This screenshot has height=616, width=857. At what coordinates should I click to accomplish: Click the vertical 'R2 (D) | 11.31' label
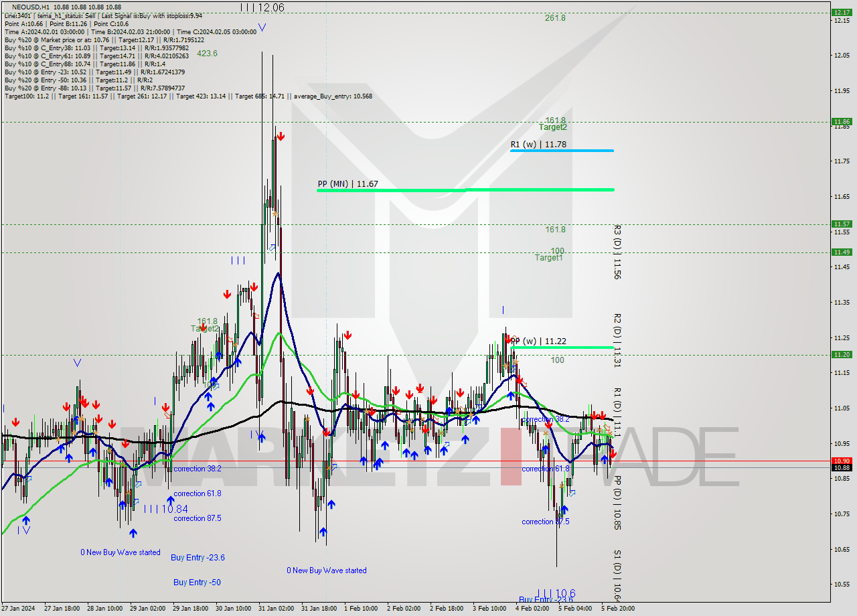[617, 340]
